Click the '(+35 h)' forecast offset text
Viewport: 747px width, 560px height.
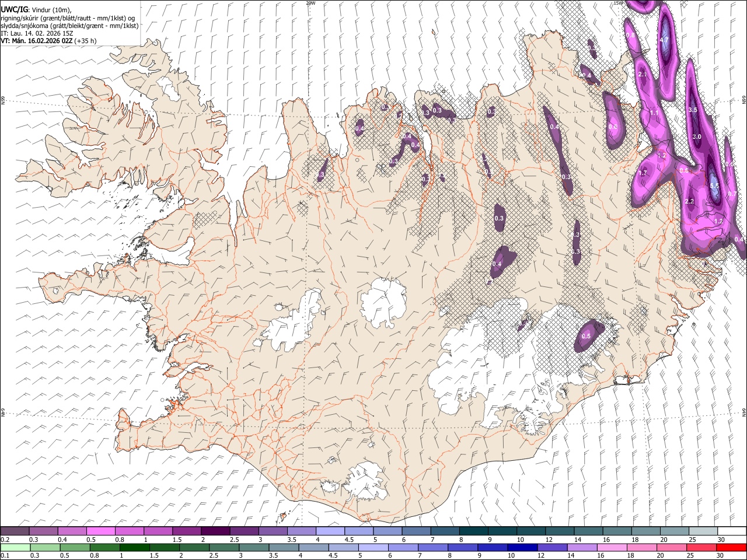(x=86, y=41)
